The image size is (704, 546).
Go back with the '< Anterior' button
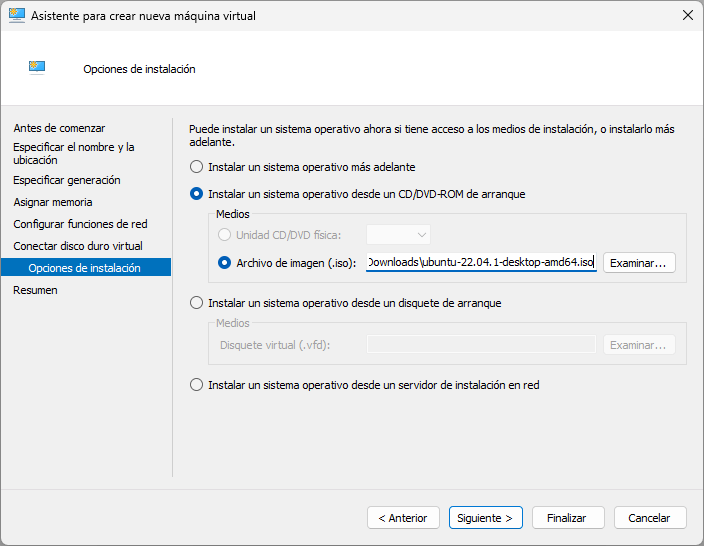click(x=403, y=518)
